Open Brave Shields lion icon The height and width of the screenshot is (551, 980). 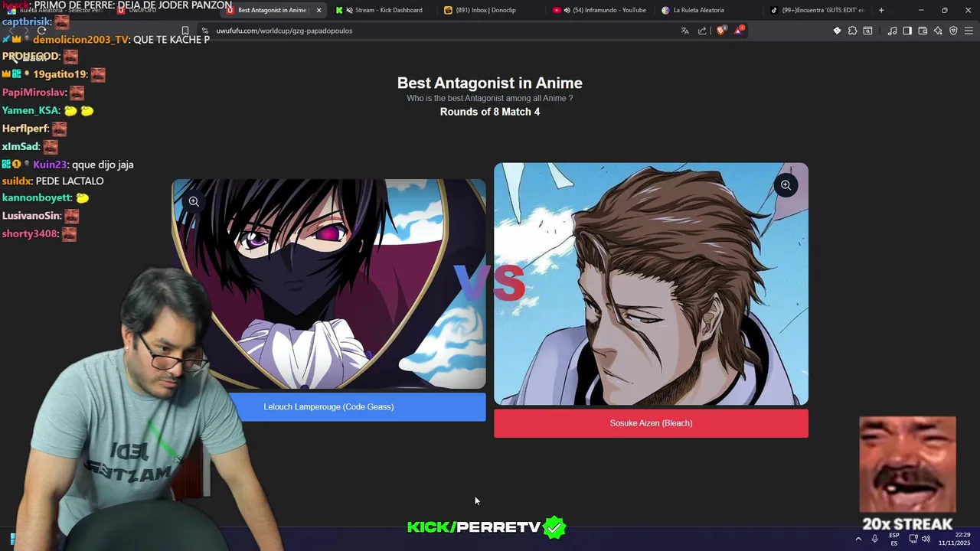[721, 31]
